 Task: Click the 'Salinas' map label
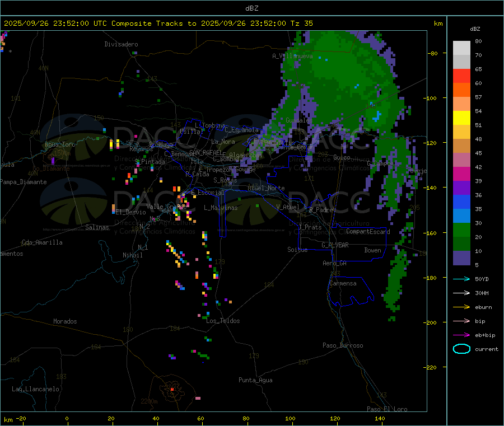click(x=97, y=227)
